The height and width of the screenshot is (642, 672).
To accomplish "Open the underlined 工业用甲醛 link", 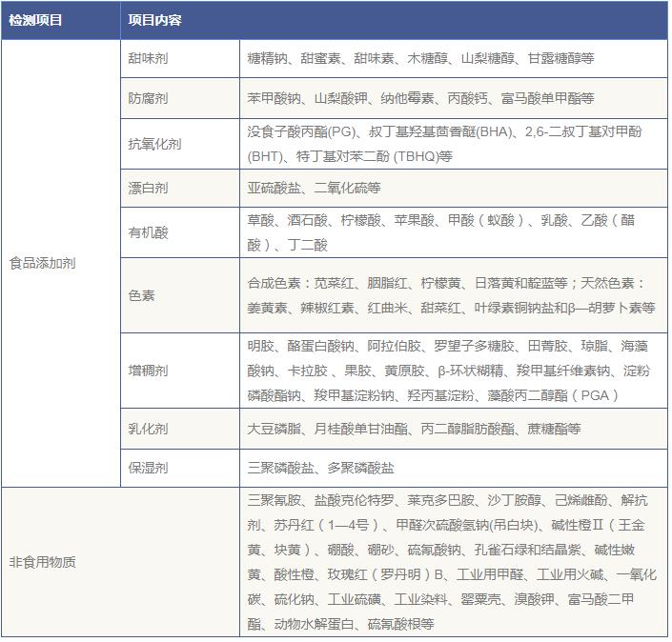I will click(x=491, y=574).
